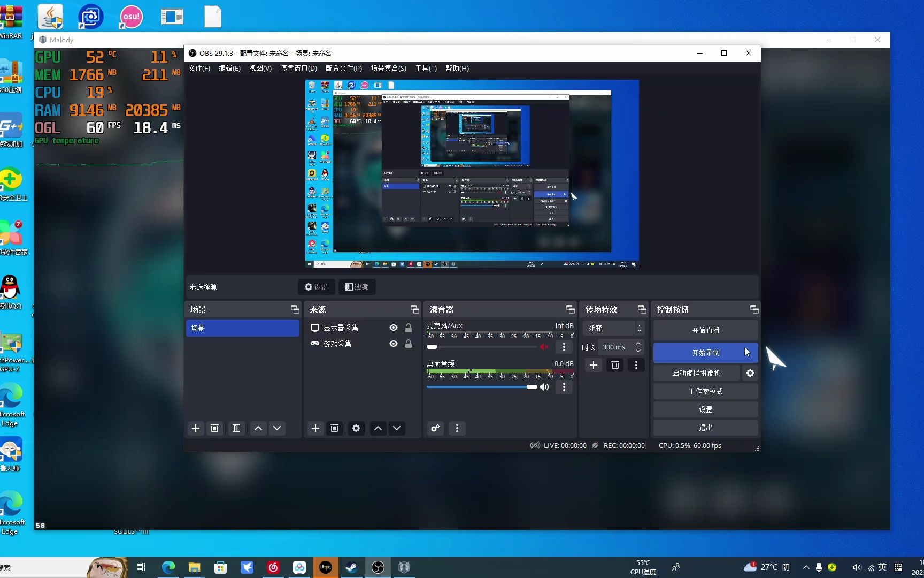Toggle 工作室模式 studio mode
The width and height of the screenshot is (924, 578).
(706, 391)
